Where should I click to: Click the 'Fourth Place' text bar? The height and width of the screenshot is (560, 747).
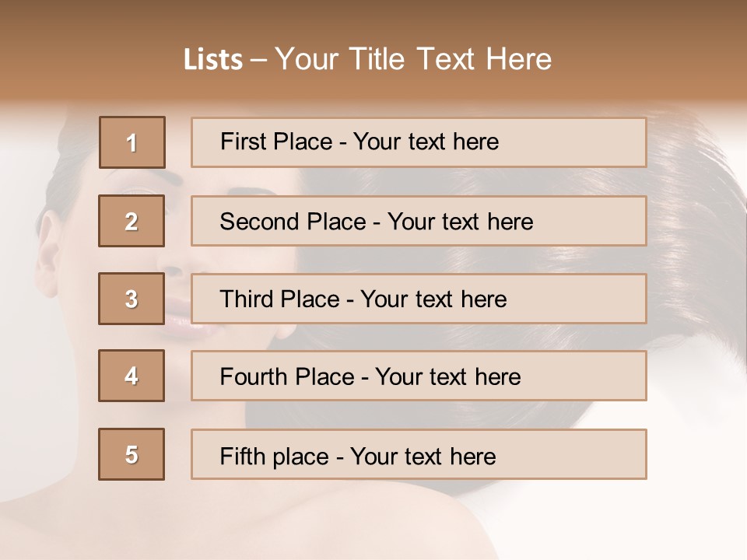point(419,376)
